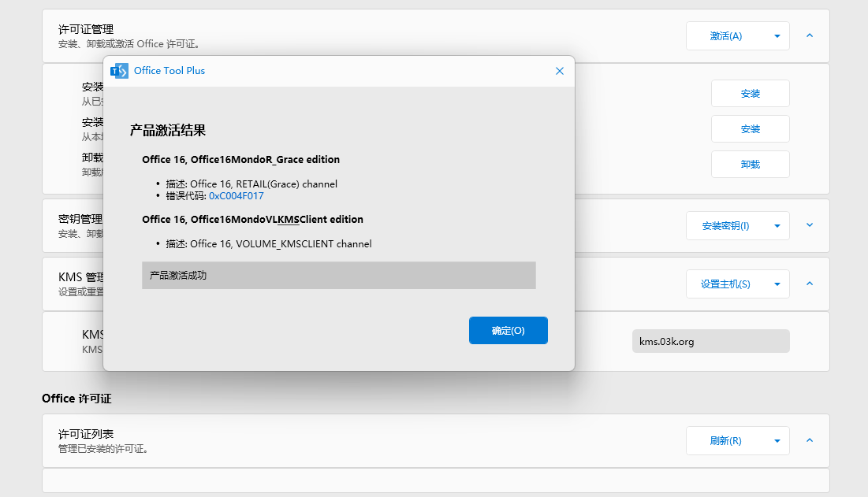868x497 pixels.
Task: Collapse the 许可证列表 section chevron
Action: pos(810,440)
